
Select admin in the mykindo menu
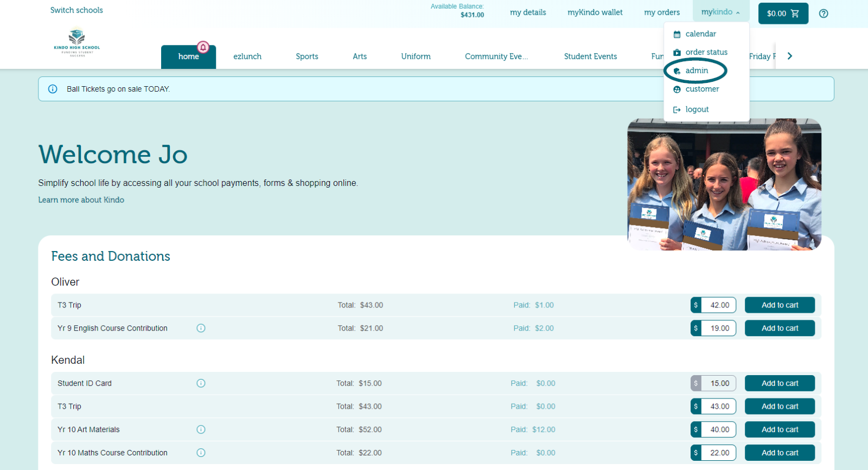697,70
